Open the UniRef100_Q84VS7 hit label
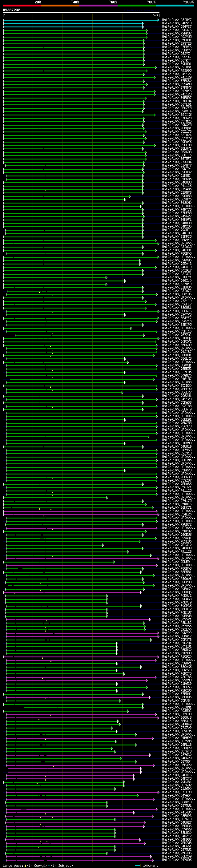This screenshot has width=197, height=868. (177, 26)
